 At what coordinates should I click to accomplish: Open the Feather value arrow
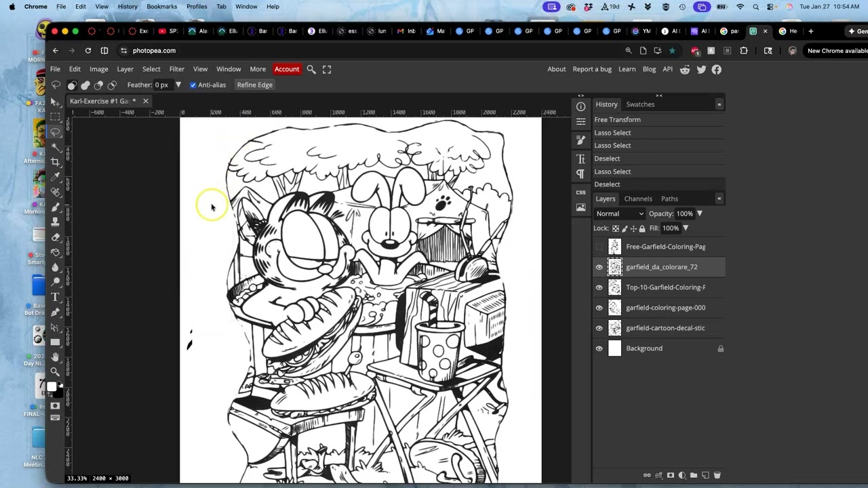tap(178, 85)
